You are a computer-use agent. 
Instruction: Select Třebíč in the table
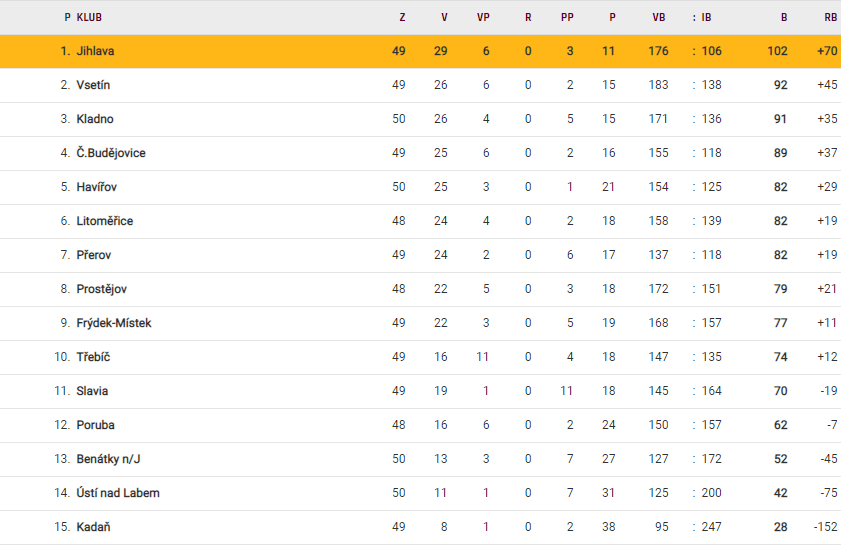(x=94, y=357)
